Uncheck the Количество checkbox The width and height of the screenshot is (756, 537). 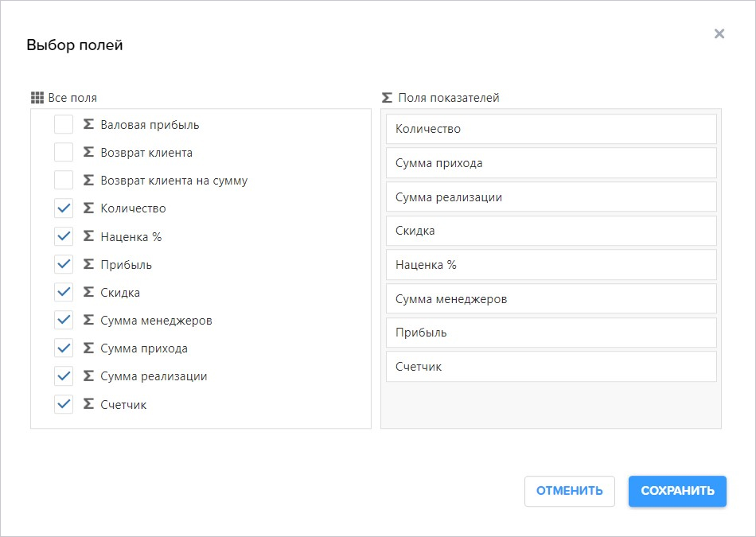(64, 208)
